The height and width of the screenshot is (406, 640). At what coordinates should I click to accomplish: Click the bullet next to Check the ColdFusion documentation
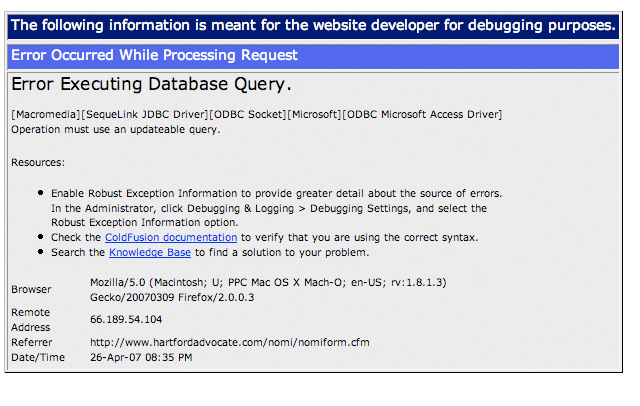click(40, 237)
